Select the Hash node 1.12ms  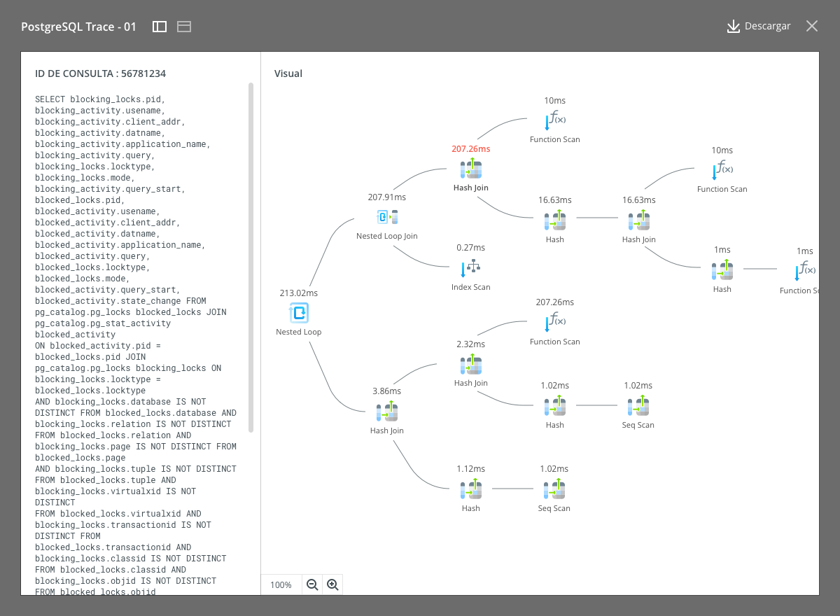point(471,489)
